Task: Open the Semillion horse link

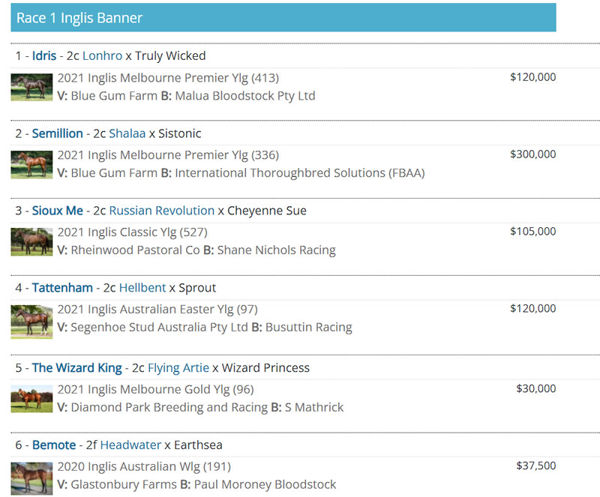Action: coord(59,133)
